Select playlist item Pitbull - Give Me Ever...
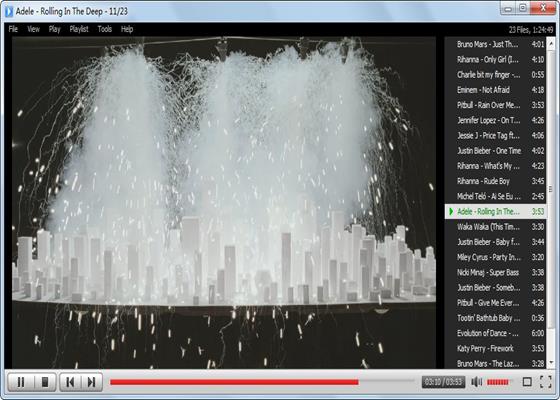Screen dimensions: 560x400 click(x=495, y=303)
